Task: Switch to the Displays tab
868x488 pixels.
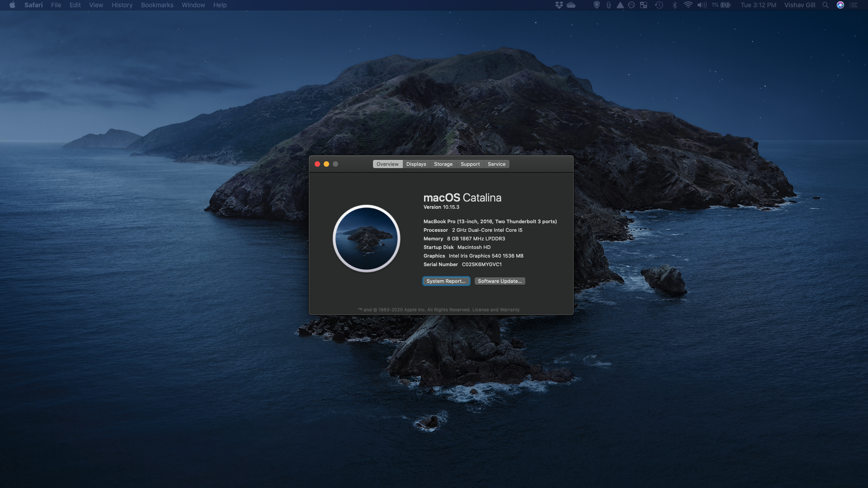Action: [416, 164]
